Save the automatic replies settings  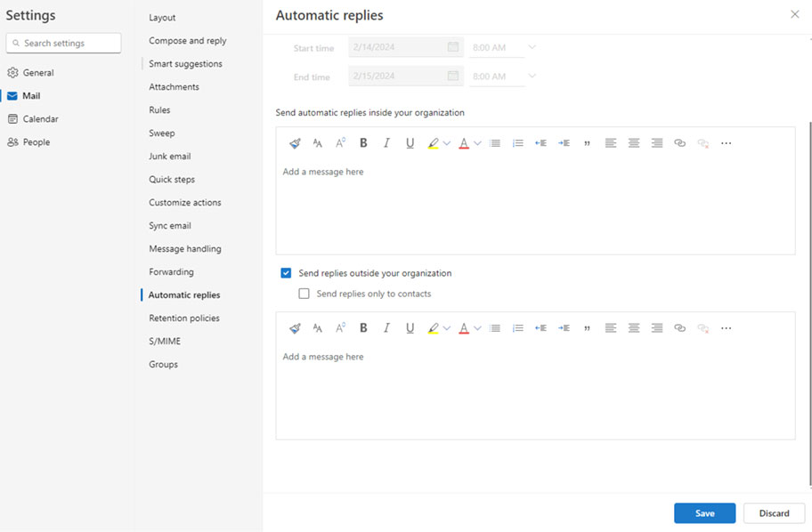(x=704, y=512)
